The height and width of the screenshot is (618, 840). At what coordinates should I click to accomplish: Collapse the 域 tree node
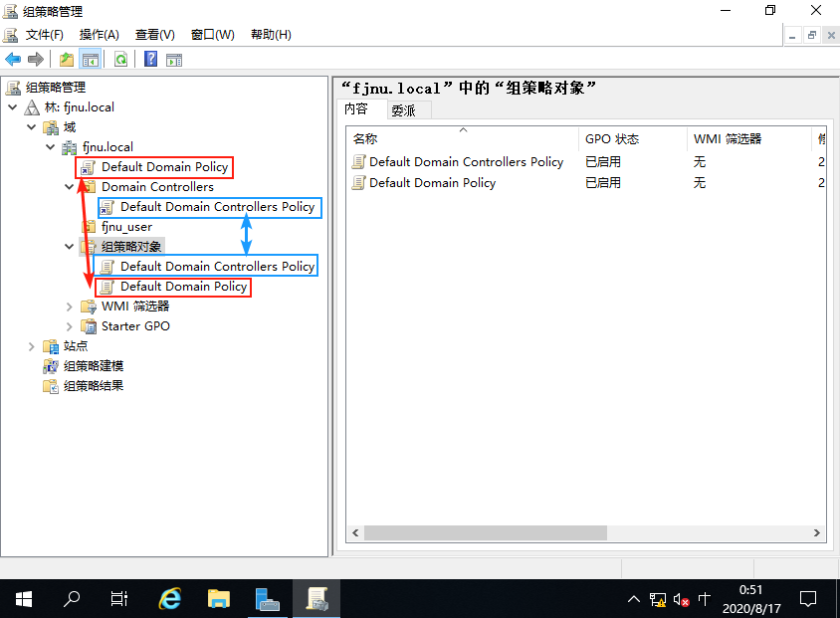point(32,127)
